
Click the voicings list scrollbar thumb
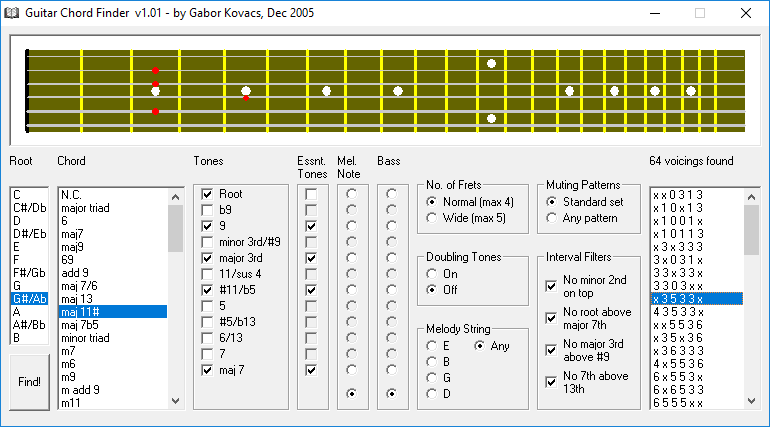coord(751,230)
